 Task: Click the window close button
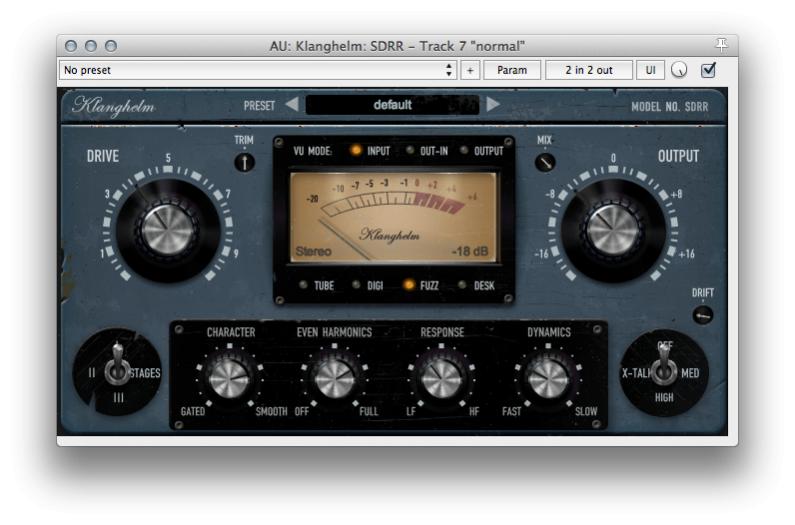click(x=71, y=46)
